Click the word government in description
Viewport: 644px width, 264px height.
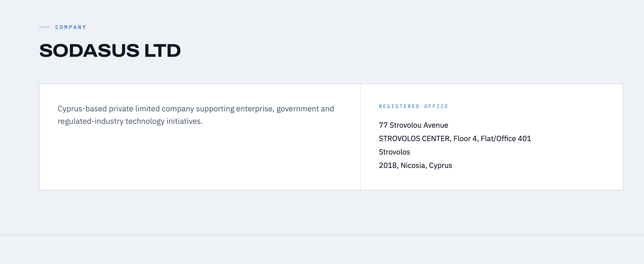pos(298,109)
